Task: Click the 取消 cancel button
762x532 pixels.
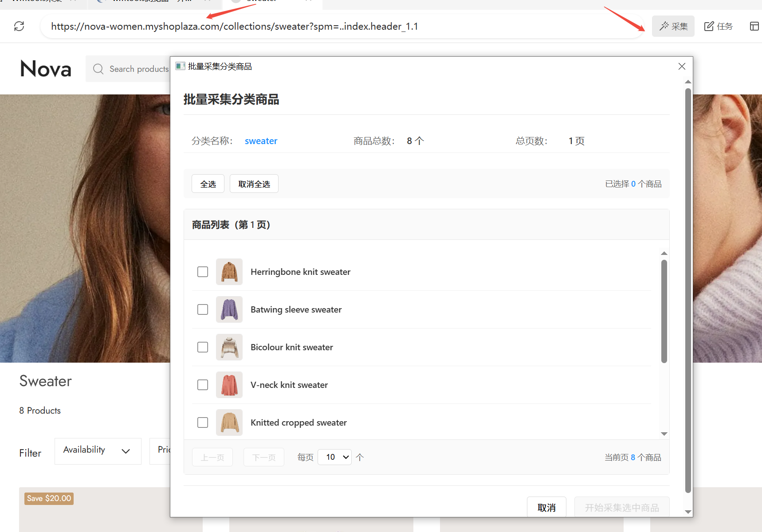Action: pos(546,508)
